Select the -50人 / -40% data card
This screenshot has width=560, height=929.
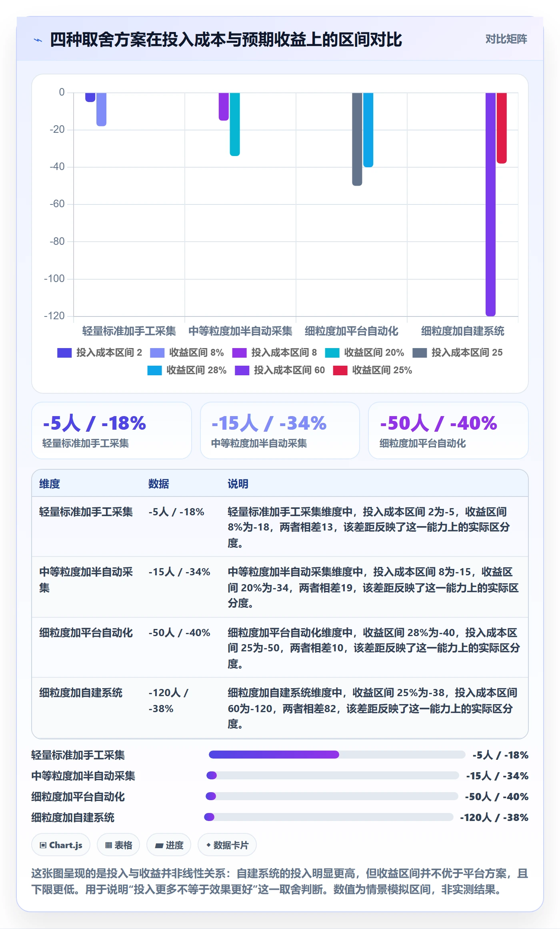[x=448, y=430]
